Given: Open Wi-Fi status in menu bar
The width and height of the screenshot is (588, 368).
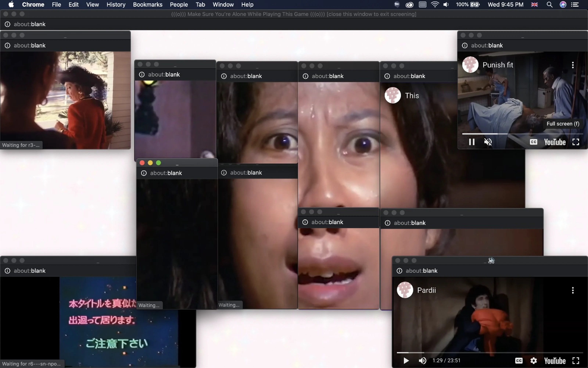Looking at the screenshot, I should pyautogui.click(x=435, y=4).
